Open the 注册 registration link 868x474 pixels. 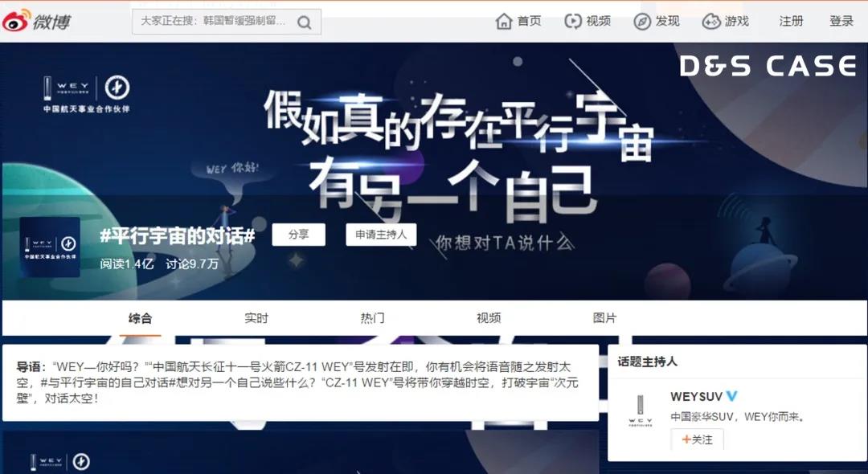pos(790,21)
